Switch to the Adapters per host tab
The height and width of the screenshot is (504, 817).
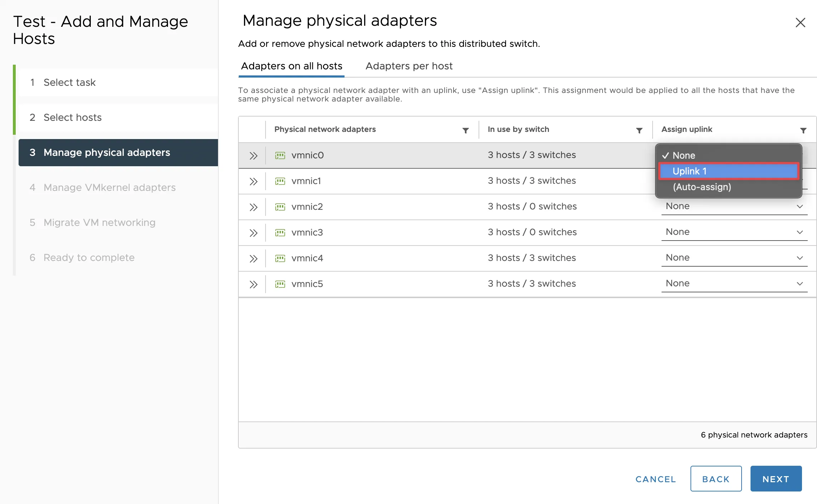408,66
